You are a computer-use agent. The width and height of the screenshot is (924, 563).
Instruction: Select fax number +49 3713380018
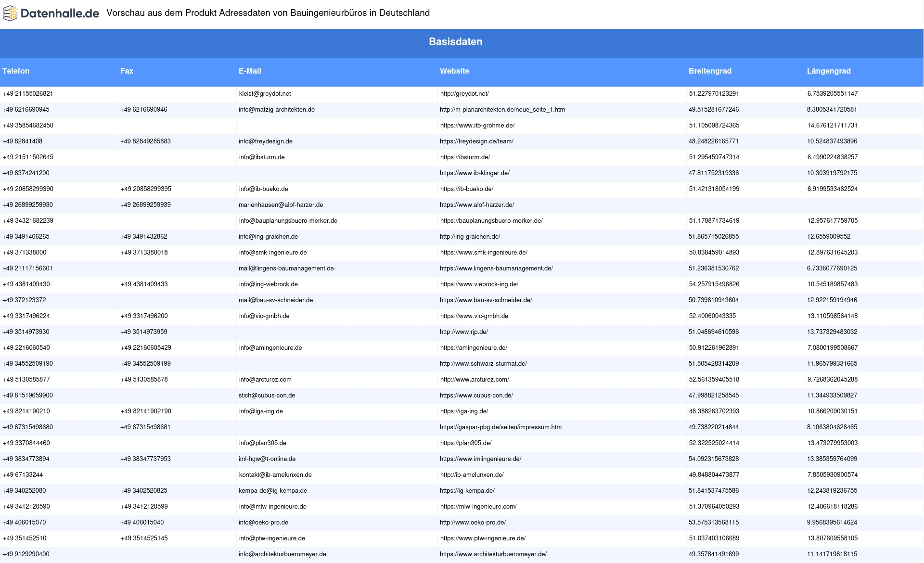point(144,253)
